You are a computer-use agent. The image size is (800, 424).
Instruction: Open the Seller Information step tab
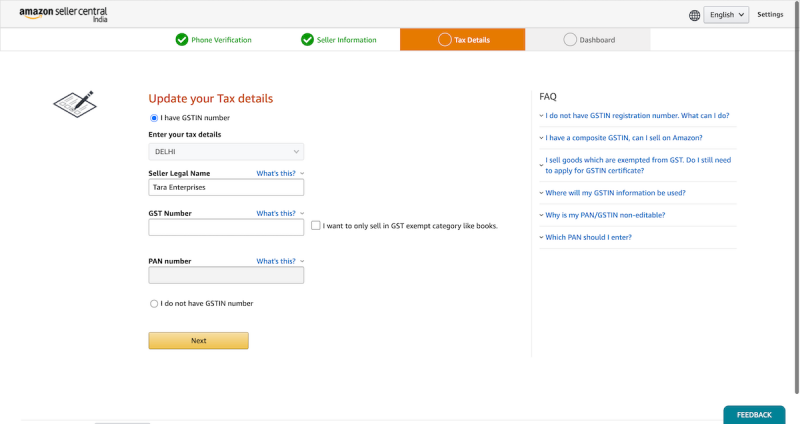pyautogui.click(x=338, y=40)
